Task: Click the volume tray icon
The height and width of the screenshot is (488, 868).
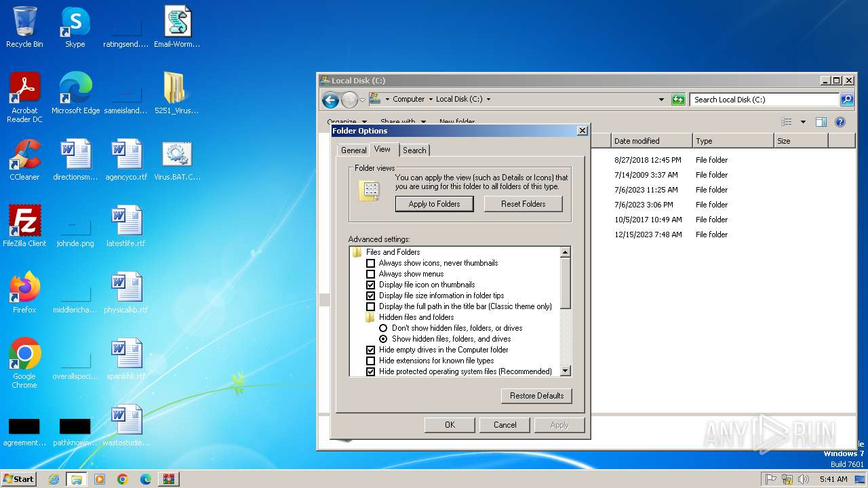Action: (x=804, y=479)
